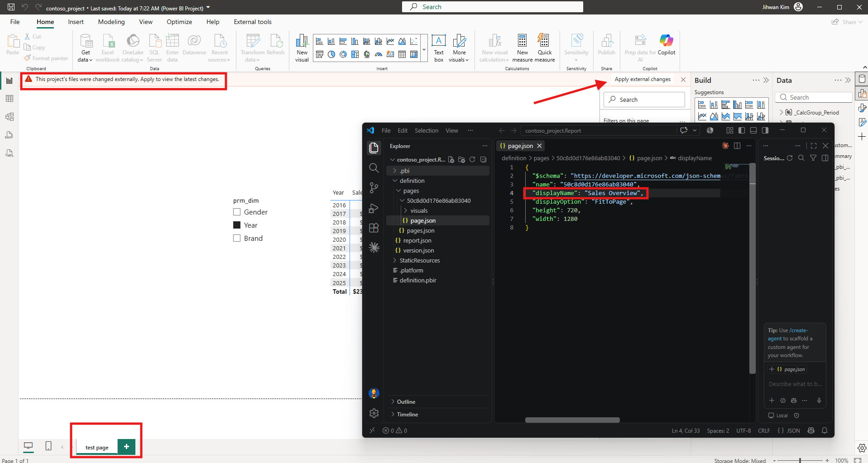Switch to Table view in left sidebar

[9, 99]
